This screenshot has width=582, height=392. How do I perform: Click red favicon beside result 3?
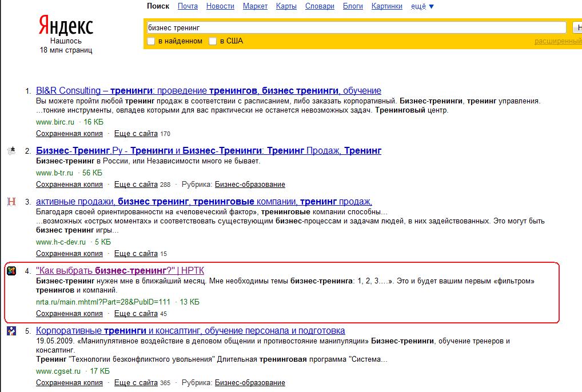pyautogui.click(x=11, y=201)
